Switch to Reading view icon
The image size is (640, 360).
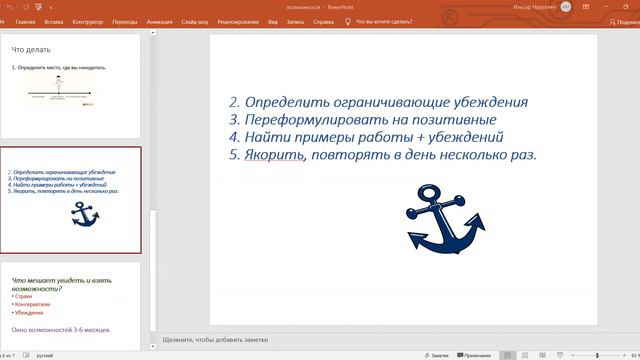pyautogui.click(x=542, y=356)
